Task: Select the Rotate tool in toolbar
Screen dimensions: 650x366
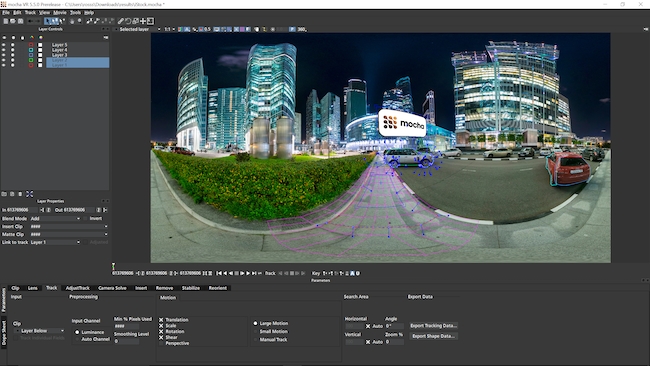Action: 128,21
